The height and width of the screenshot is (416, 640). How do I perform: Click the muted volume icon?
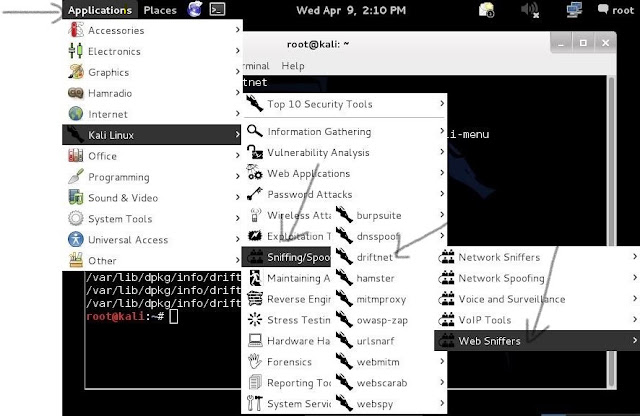pos(530,10)
